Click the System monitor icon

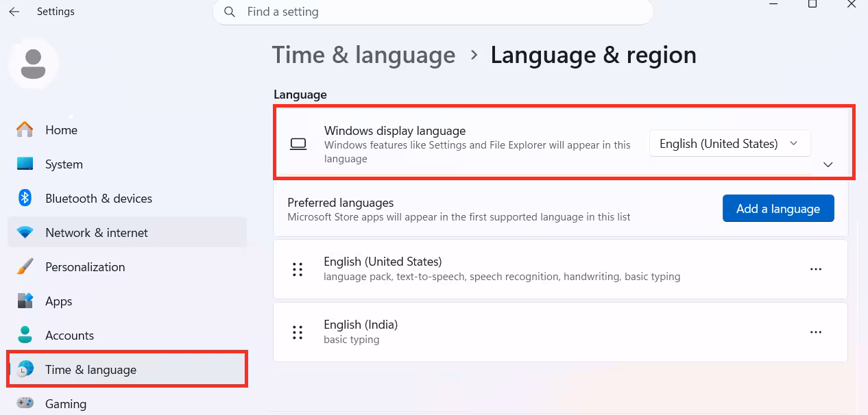pyautogui.click(x=25, y=164)
